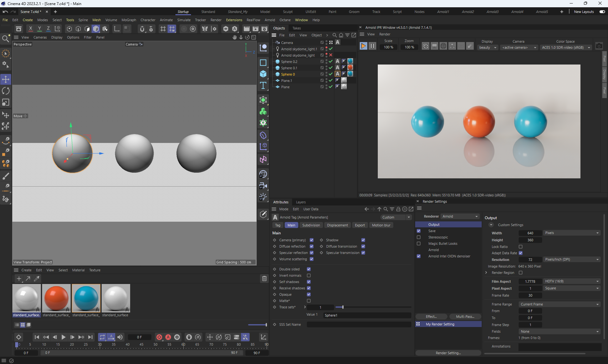Open the Frame Range dropdown
Image resolution: width=608 pixels, height=364 pixels.
pos(559,304)
